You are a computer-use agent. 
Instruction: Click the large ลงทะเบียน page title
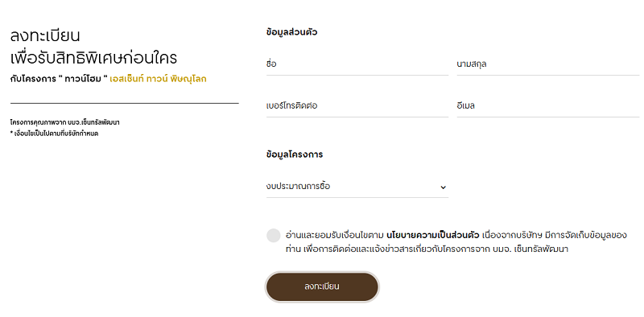[45, 36]
